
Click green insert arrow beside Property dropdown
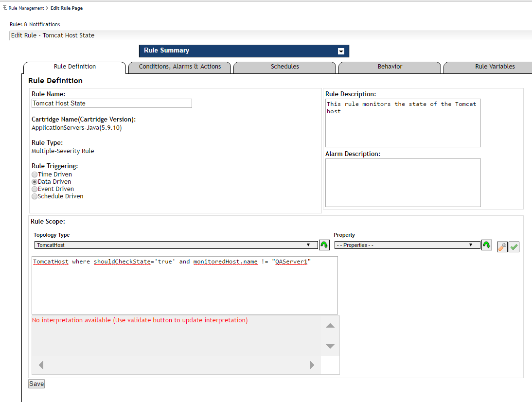(486, 245)
